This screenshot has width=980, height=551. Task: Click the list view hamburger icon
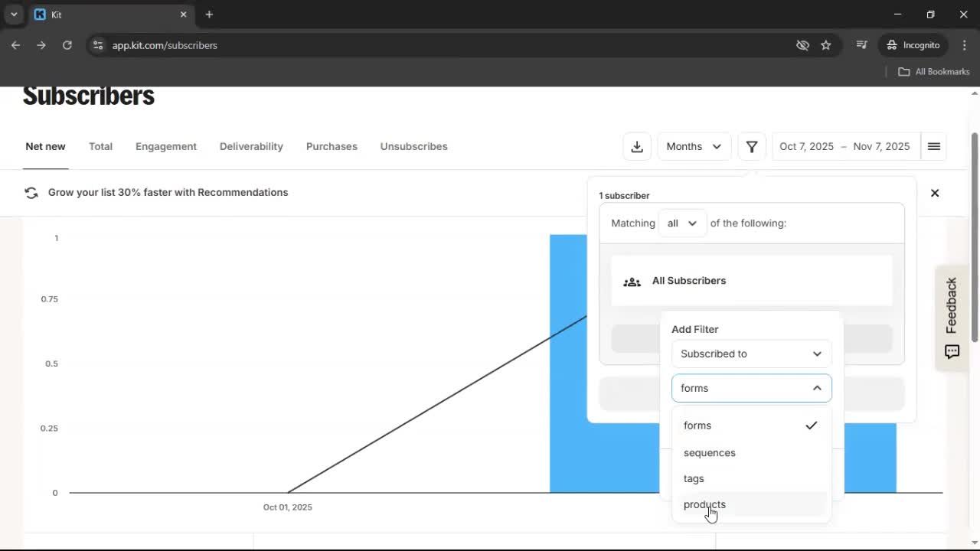coord(933,146)
